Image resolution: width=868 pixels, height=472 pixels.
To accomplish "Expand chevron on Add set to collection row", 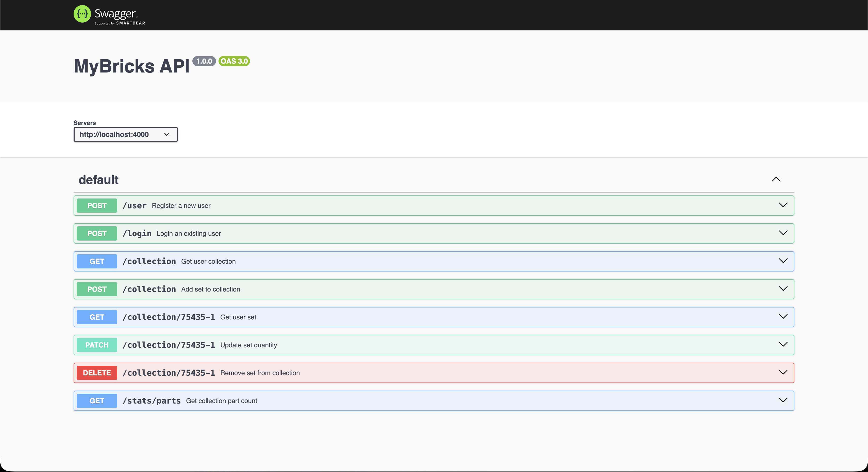I will click(783, 289).
